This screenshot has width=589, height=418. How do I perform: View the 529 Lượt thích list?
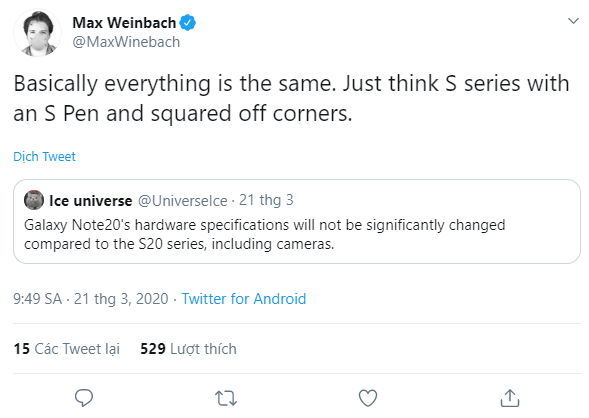(x=188, y=349)
